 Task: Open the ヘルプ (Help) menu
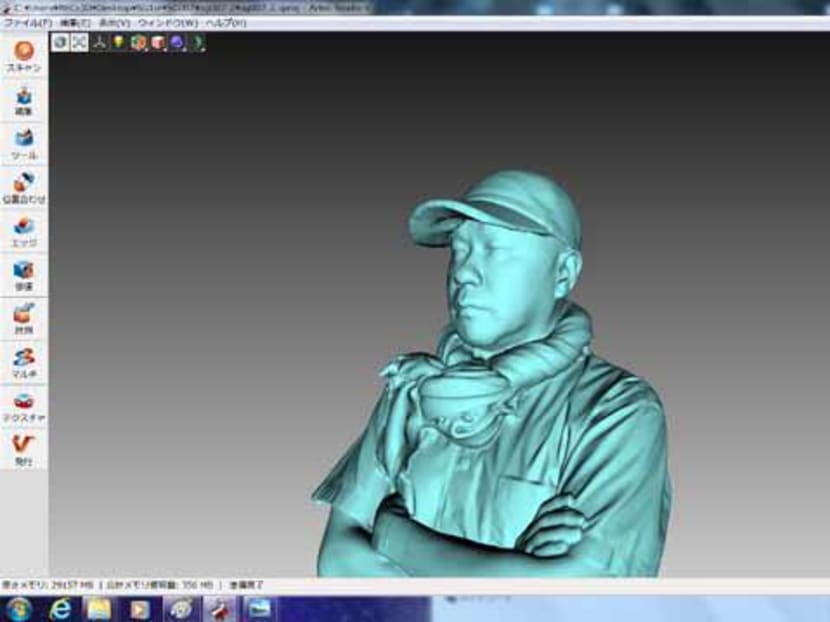[x=225, y=22]
